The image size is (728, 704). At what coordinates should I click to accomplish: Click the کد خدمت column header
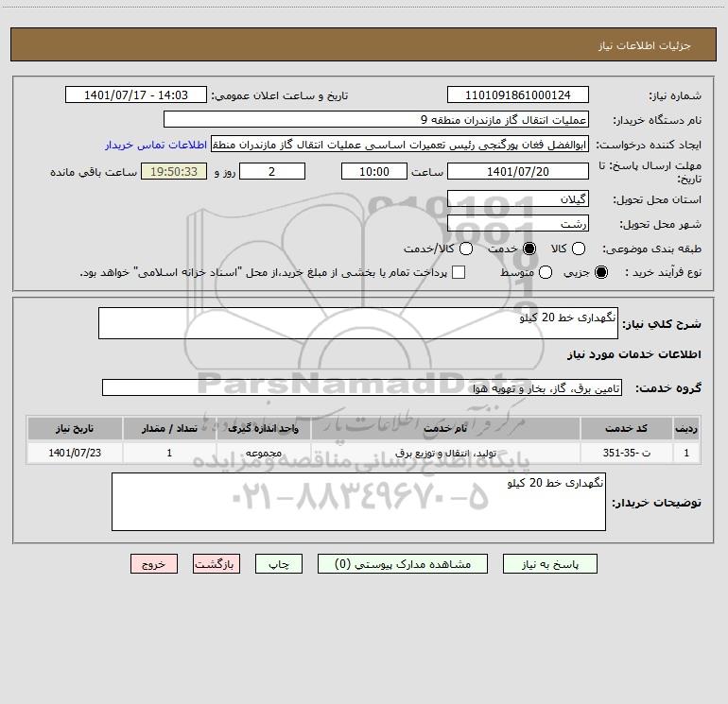click(626, 428)
